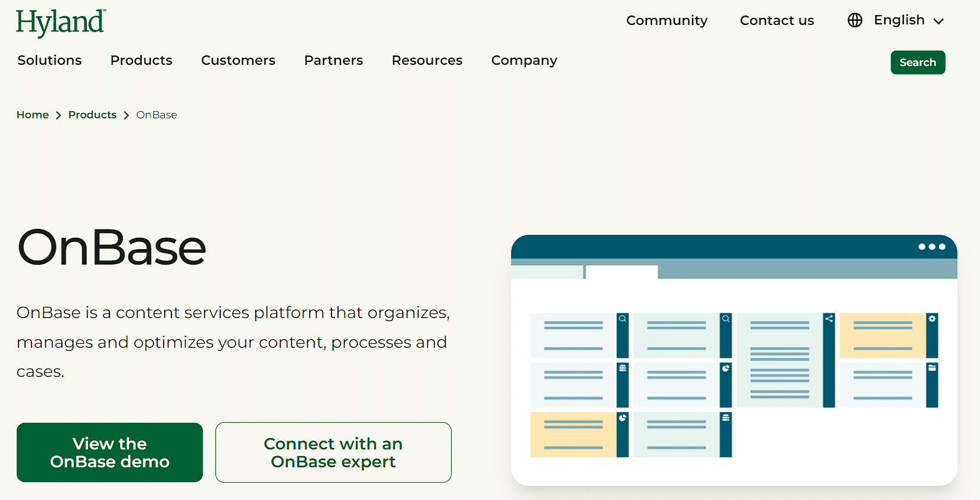Click the Hyland logo

coord(61,23)
